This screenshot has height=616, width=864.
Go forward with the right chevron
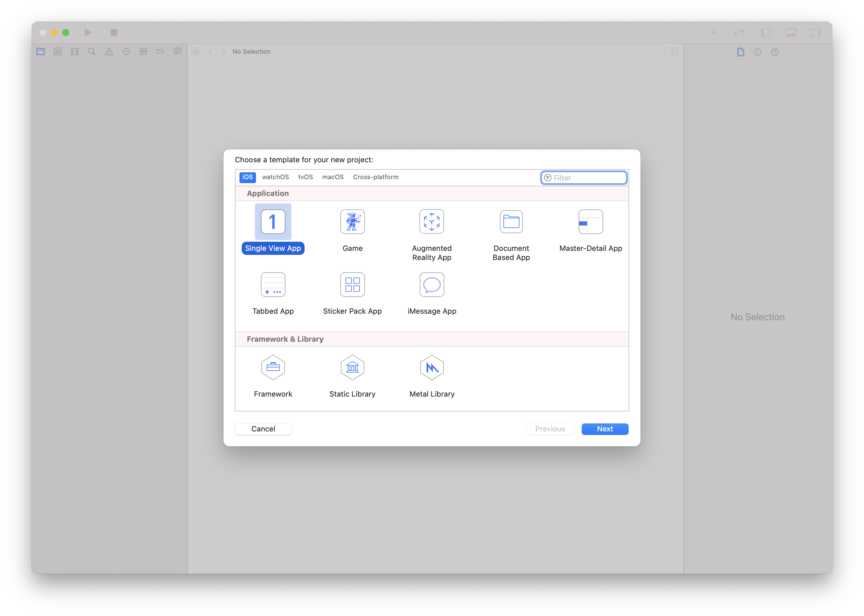[x=223, y=52]
